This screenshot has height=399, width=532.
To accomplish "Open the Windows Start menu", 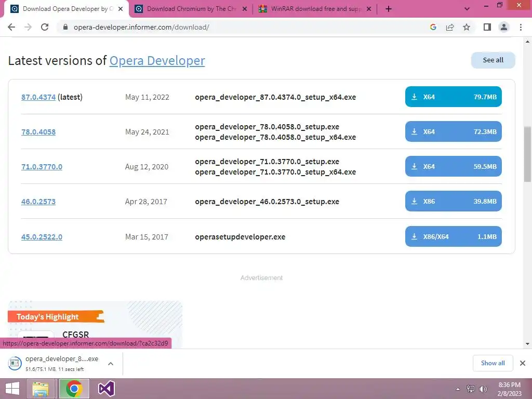I will (x=12, y=389).
